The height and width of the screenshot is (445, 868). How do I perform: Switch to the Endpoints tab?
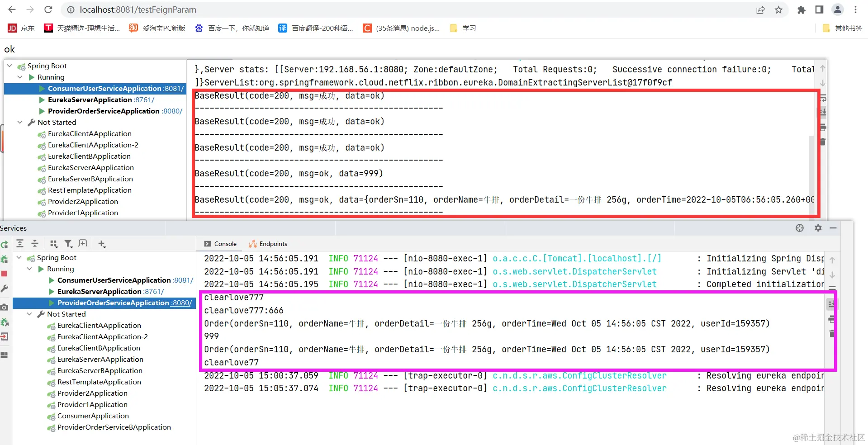268,244
